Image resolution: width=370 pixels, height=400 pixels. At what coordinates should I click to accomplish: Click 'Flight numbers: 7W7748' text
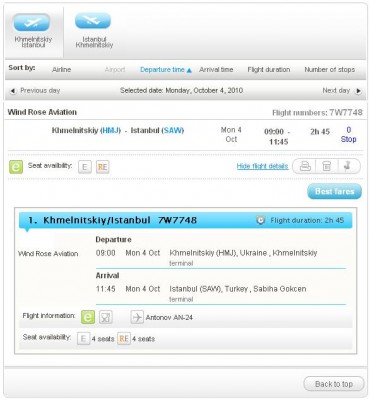pos(317,113)
